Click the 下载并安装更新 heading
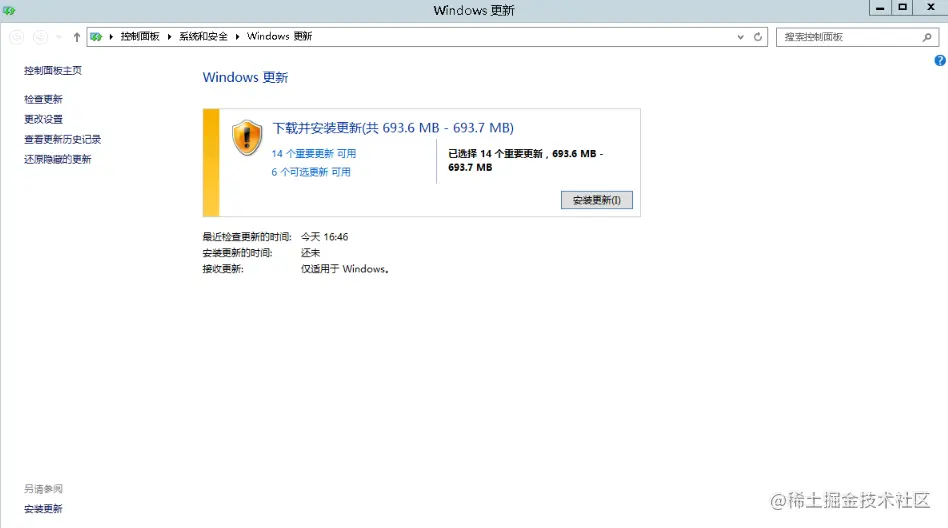Screen dimensions: 948x528 (x=393, y=128)
